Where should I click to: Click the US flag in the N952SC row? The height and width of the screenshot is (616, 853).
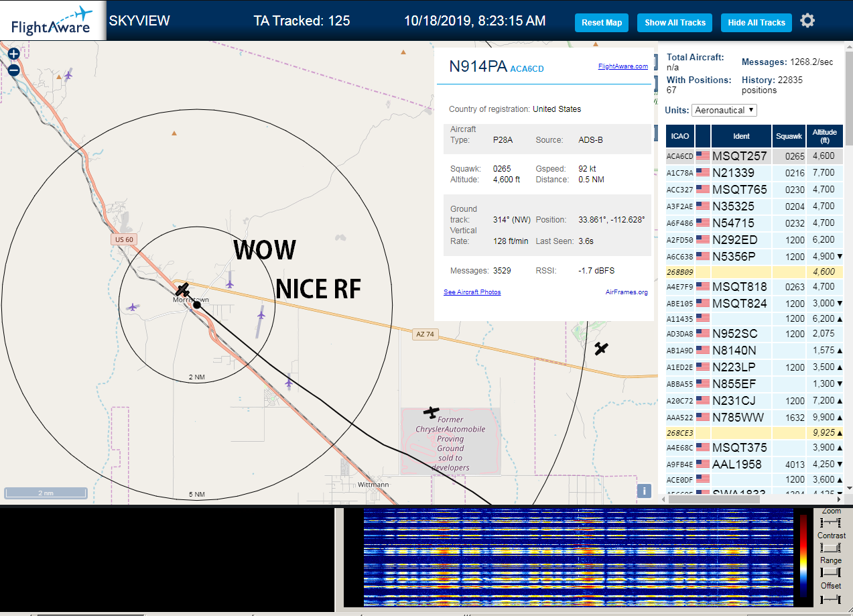click(703, 333)
